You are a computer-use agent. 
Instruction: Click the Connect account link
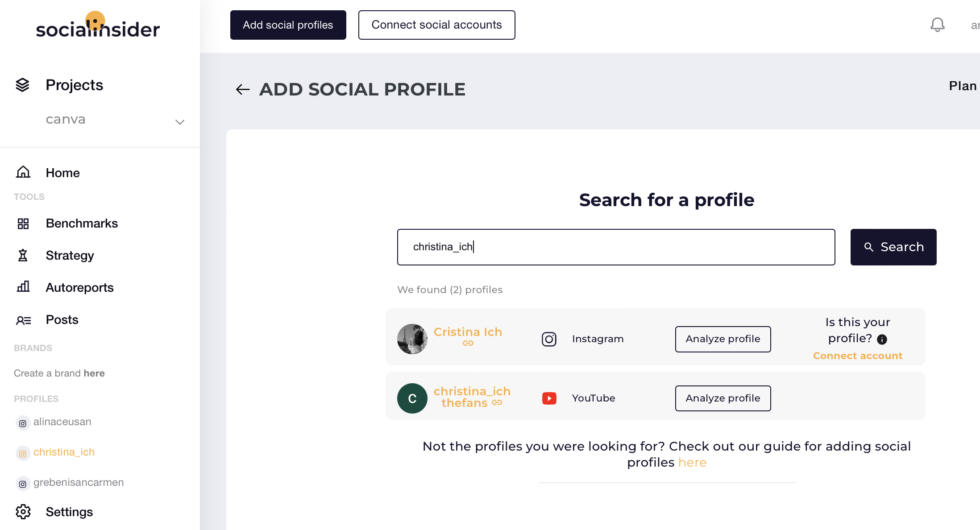[x=858, y=356]
